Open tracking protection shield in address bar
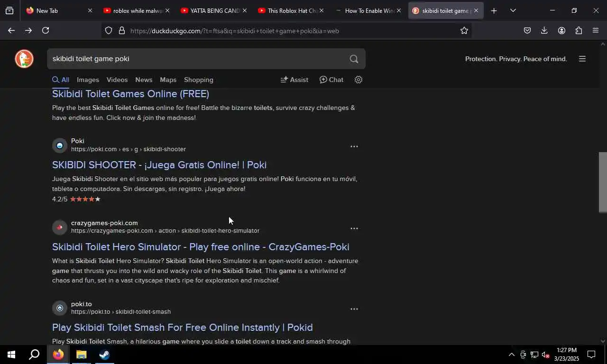This screenshot has height=364, width=607. tap(109, 30)
